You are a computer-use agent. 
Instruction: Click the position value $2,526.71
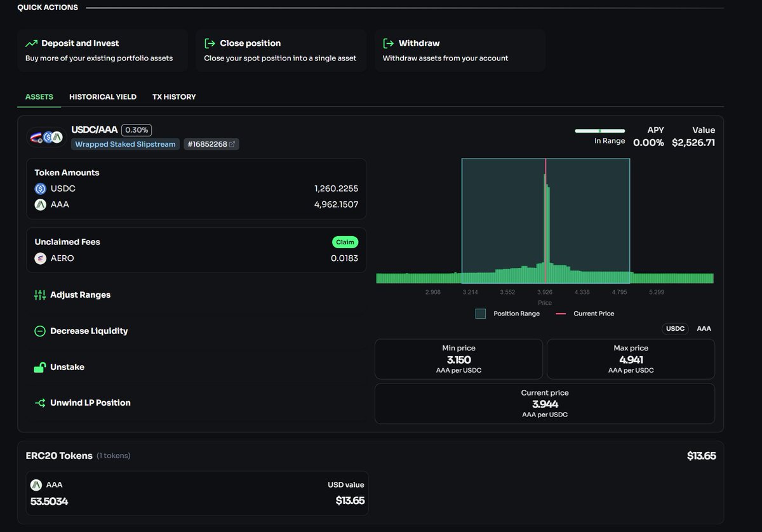[x=693, y=143]
